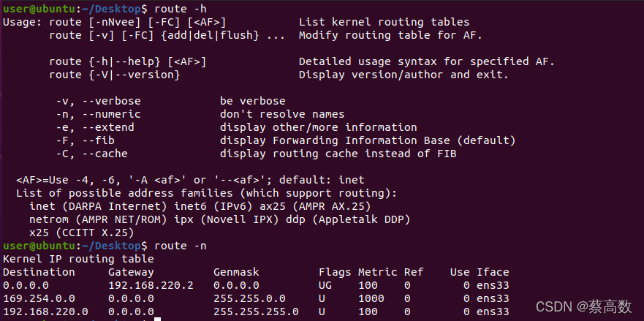Screen dimensions: 644x321
Task: Click the gateway address 192.168.220.2
Action: [151, 285]
